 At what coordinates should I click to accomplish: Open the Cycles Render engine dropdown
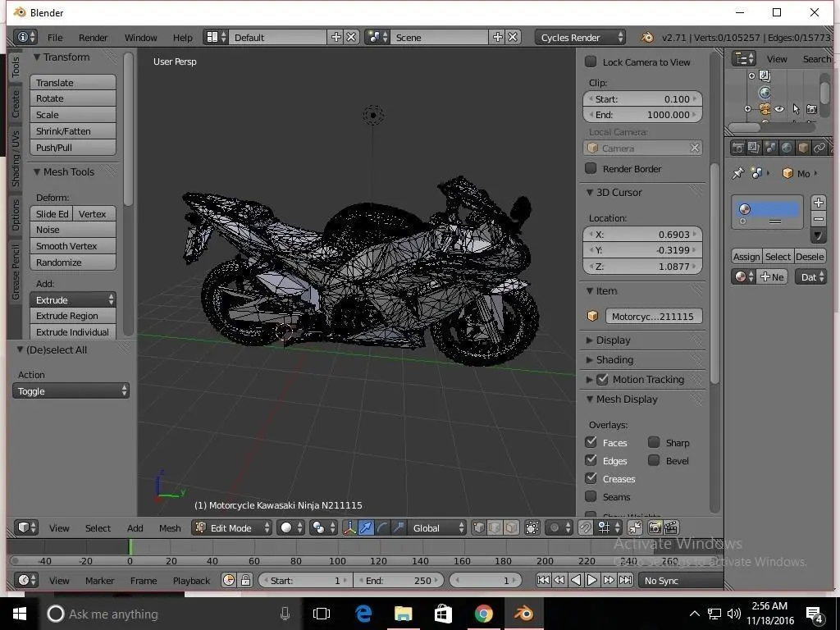pyautogui.click(x=580, y=37)
